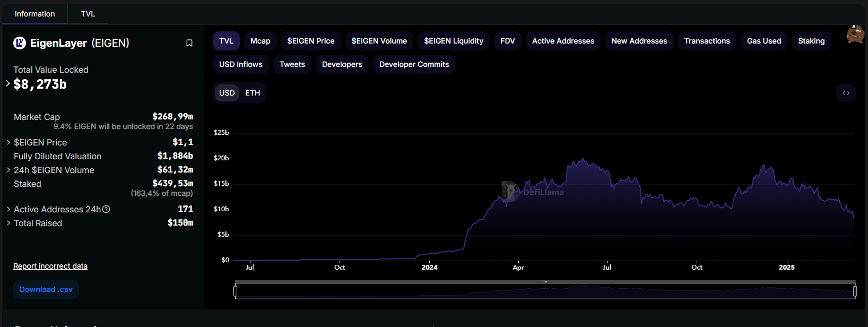The height and width of the screenshot is (327, 868).
Task: Click the $10b label on the y-axis
Action: coord(221,209)
